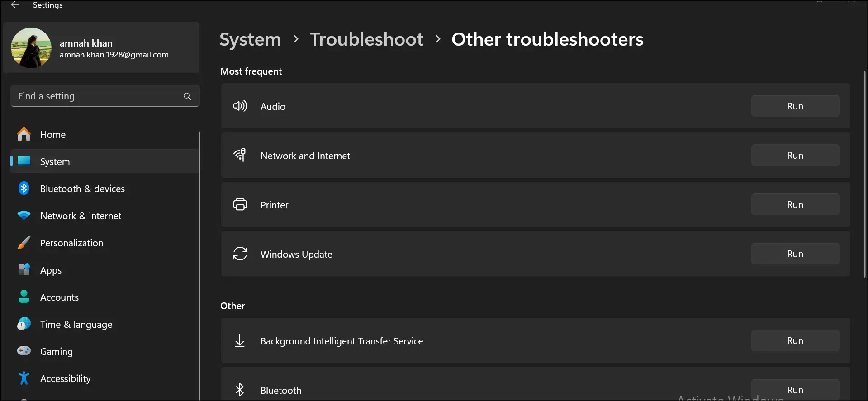Click the Apps icon in sidebar
This screenshot has height=401, width=868.
24,270
